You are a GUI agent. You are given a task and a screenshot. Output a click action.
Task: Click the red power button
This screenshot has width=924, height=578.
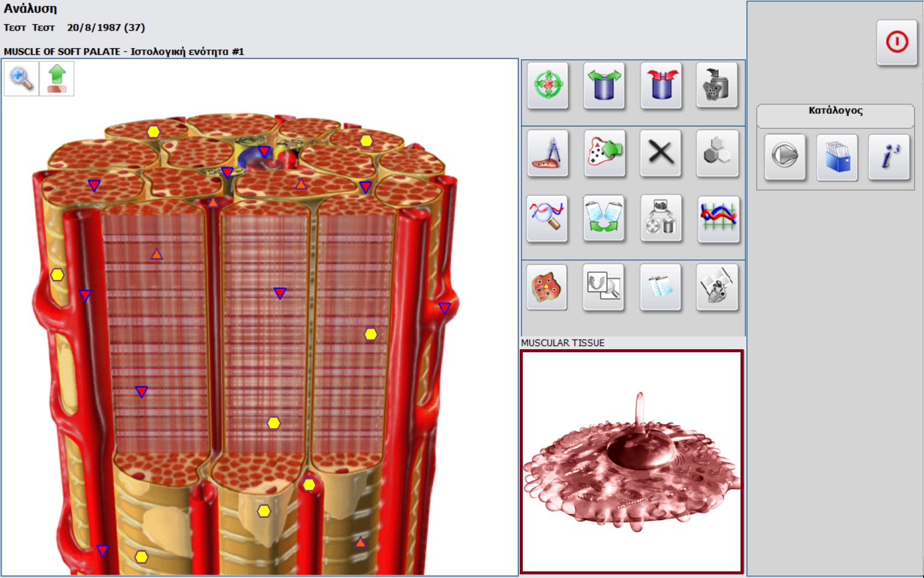pos(896,42)
